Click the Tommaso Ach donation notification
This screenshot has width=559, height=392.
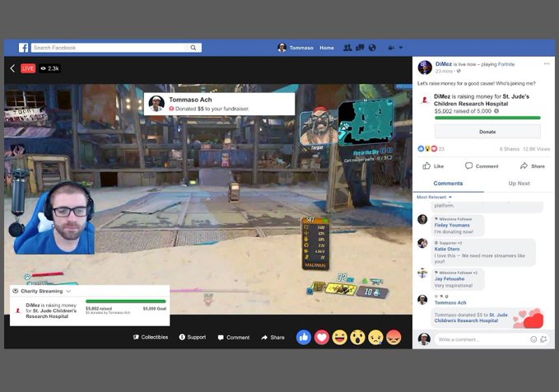pos(219,104)
